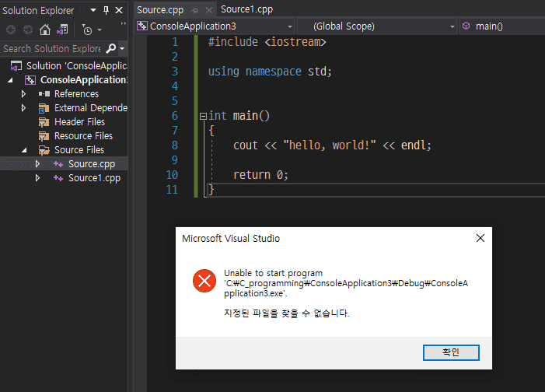
Task: Open the Solution Explorer window position dropdown
Action: [x=93, y=10]
